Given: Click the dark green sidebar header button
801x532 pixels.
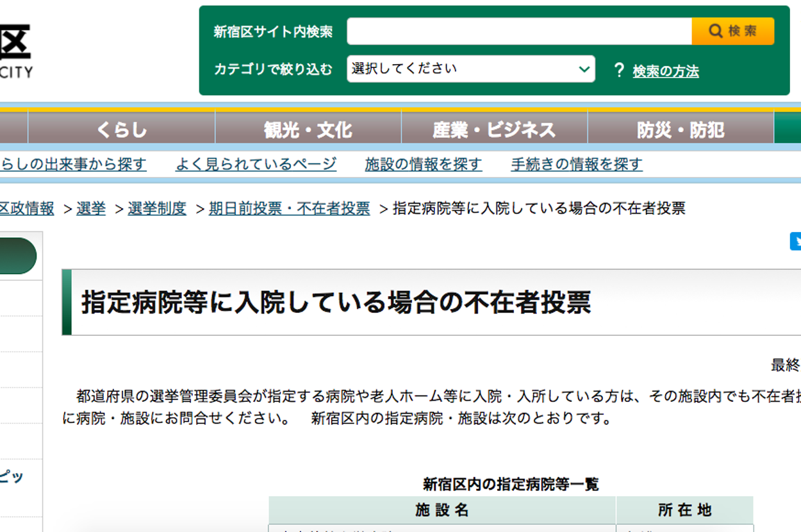Looking at the screenshot, I should (18, 256).
